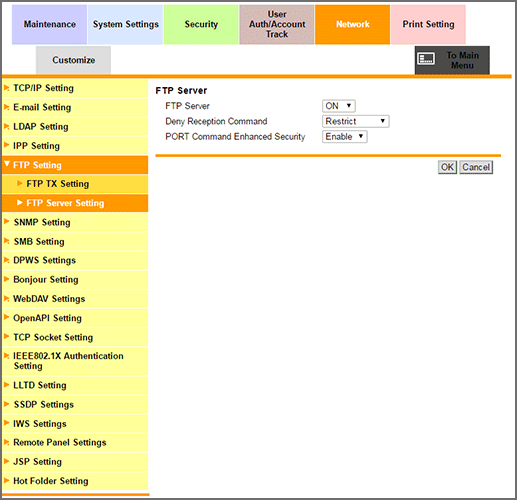Click the arrow icon beside SNMP Setting
517x500 pixels.
6,222
